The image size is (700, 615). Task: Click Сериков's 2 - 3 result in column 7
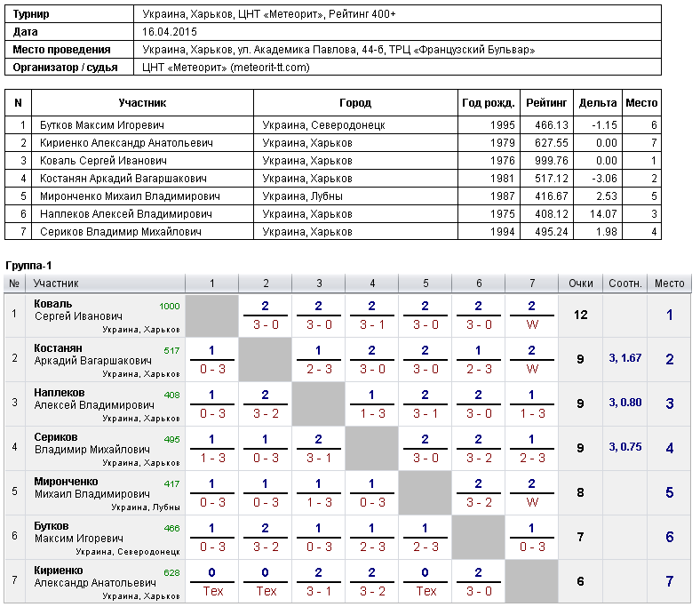532,459
